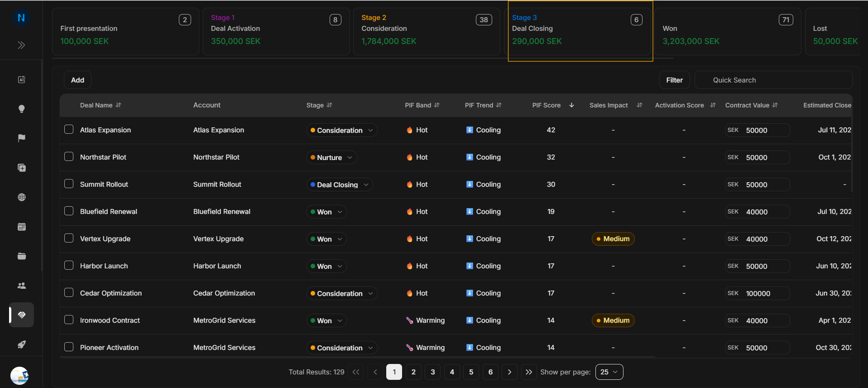The height and width of the screenshot is (388, 868).
Task: Select the First presentation card
Action: tap(125, 31)
